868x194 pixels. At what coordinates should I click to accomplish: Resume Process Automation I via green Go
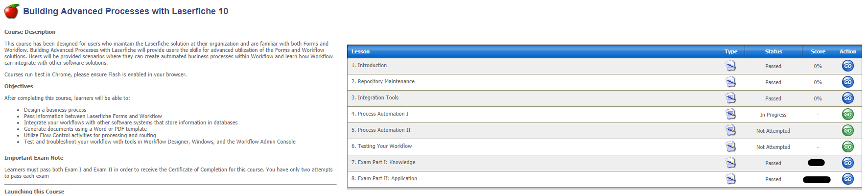[848, 114]
